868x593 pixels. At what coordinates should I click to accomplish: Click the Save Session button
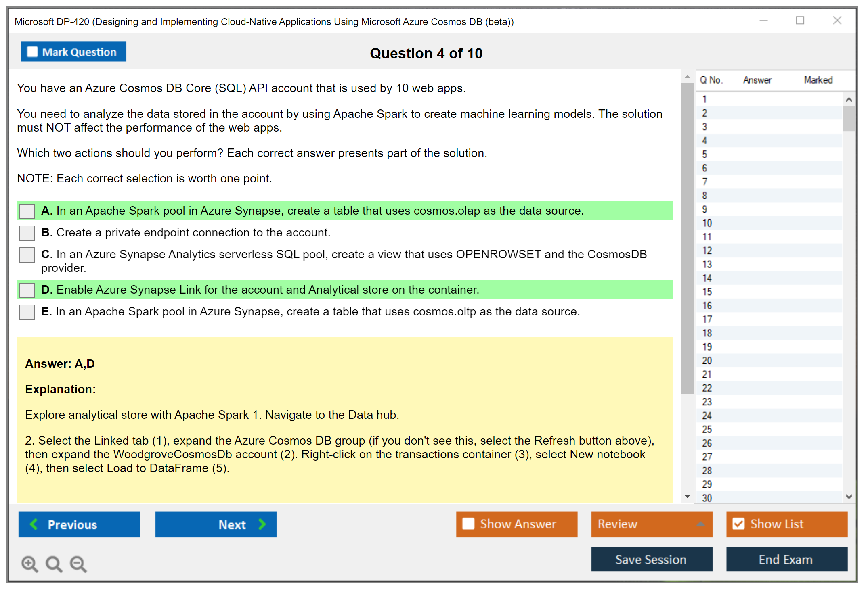click(651, 559)
